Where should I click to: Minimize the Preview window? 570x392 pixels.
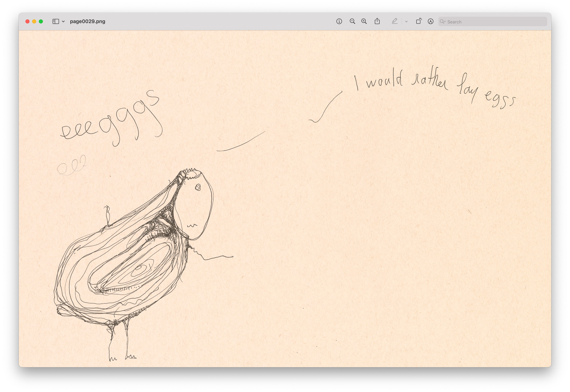(35, 21)
